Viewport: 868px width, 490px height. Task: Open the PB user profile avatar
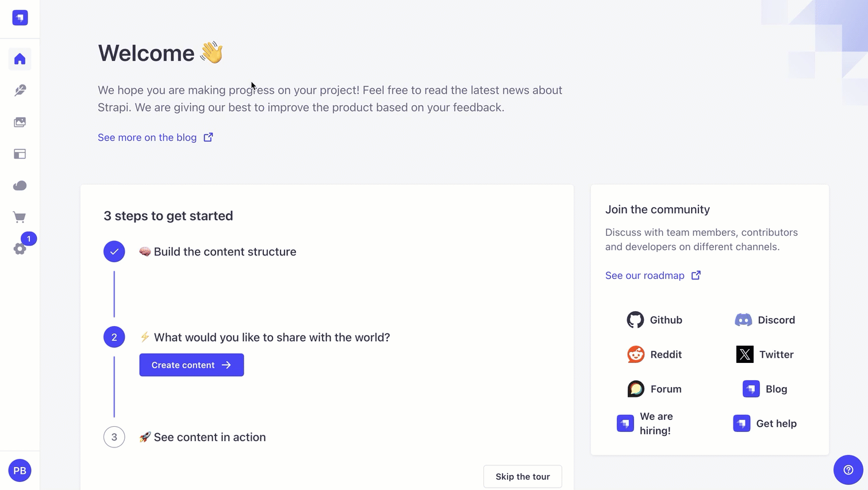20,470
